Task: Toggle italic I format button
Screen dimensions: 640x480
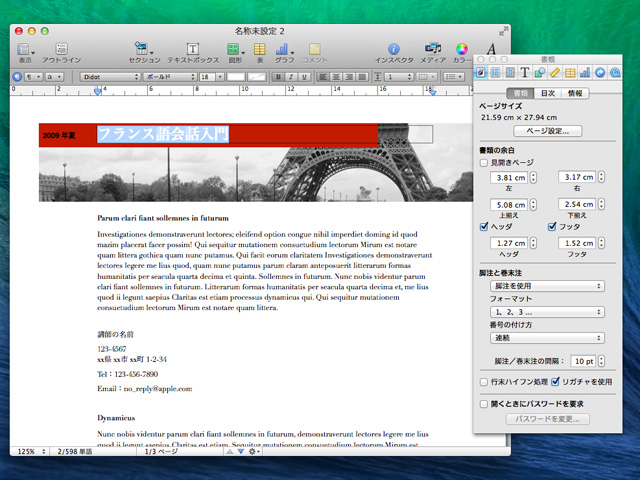Action: click(x=291, y=77)
